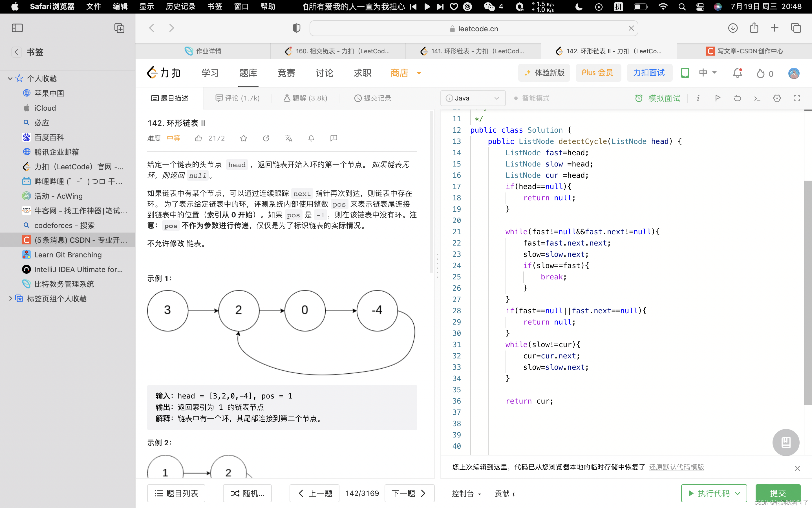Image resolution: width=812 pixels, height=508 pixels.
Task: Open the editor info icon
Action: (698, 98)
